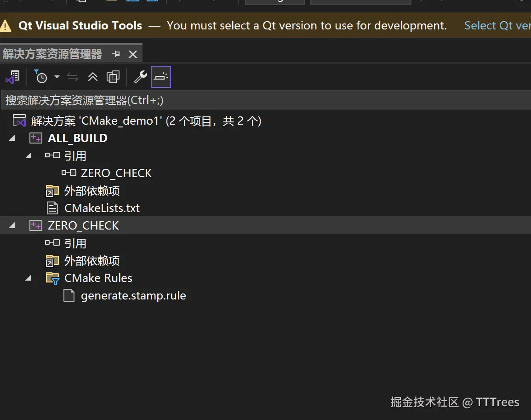Click the ZERO_CHECK C++ project icon

(x=35, y=226)
